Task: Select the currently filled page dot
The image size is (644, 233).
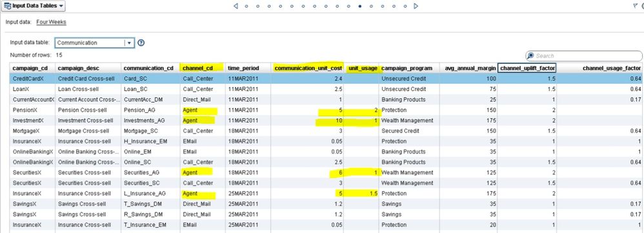Action: point(360,6)
